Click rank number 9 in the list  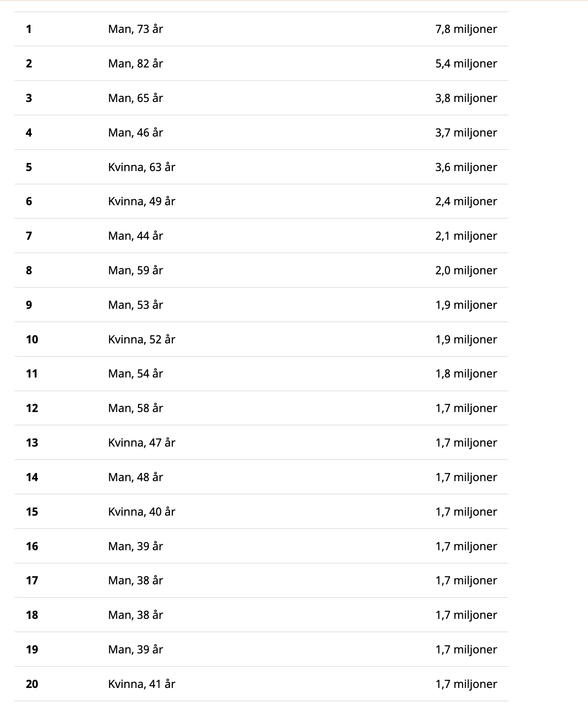(x=29, y=305)
